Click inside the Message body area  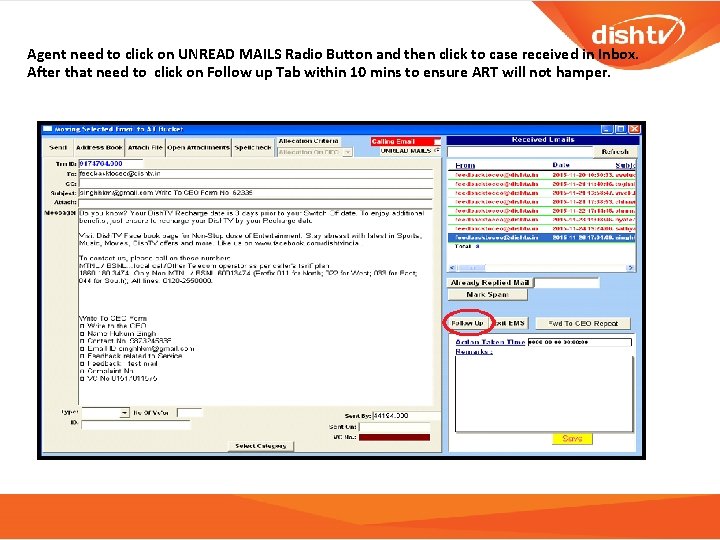[x=255, y=307]
